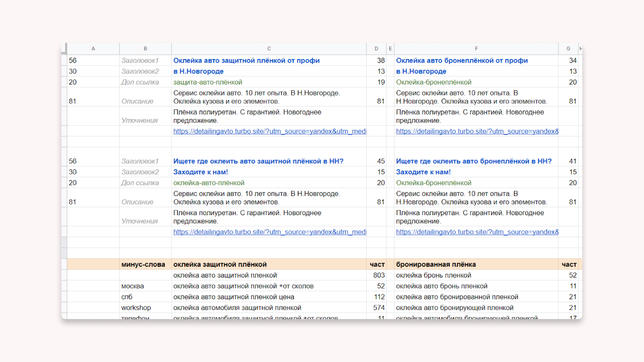The width and height of the screenshot is (644, 362).
Task: Select column D header
Action: [x=376, y=49]
